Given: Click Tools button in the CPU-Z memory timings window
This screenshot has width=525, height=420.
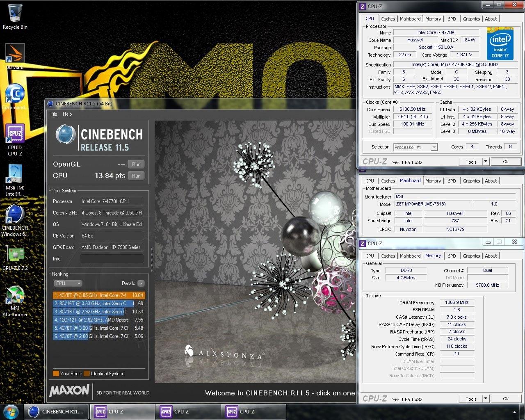Looking at the screenshot, I should pyautogui.click(x=471, y=399).
